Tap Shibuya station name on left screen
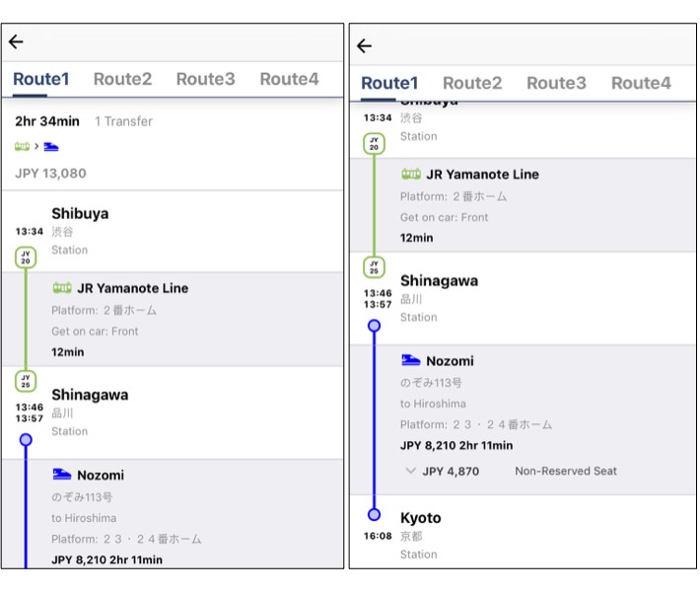Screen dimensions: 700x592 (80, 213)
